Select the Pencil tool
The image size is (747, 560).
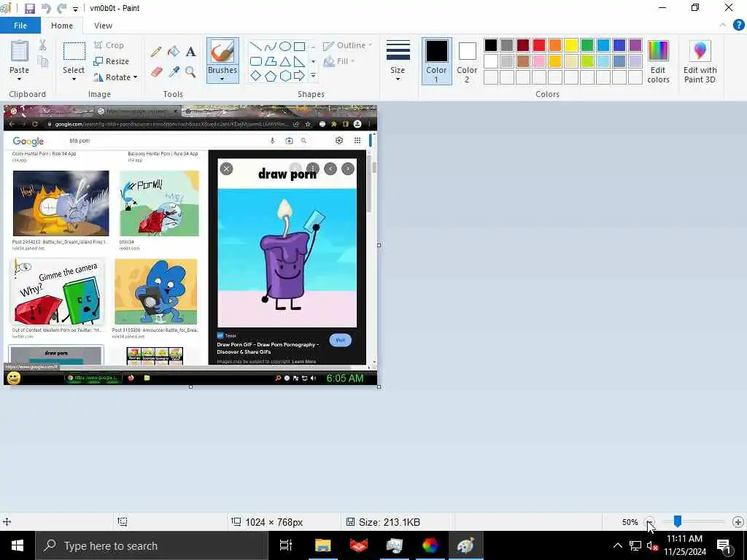[x=156, y=52]
